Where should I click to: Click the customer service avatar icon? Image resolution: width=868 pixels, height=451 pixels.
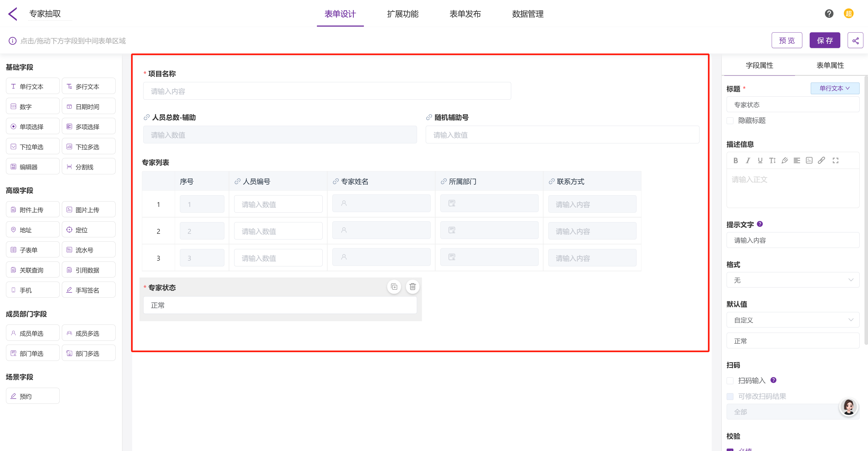click(x=848, y=407)
